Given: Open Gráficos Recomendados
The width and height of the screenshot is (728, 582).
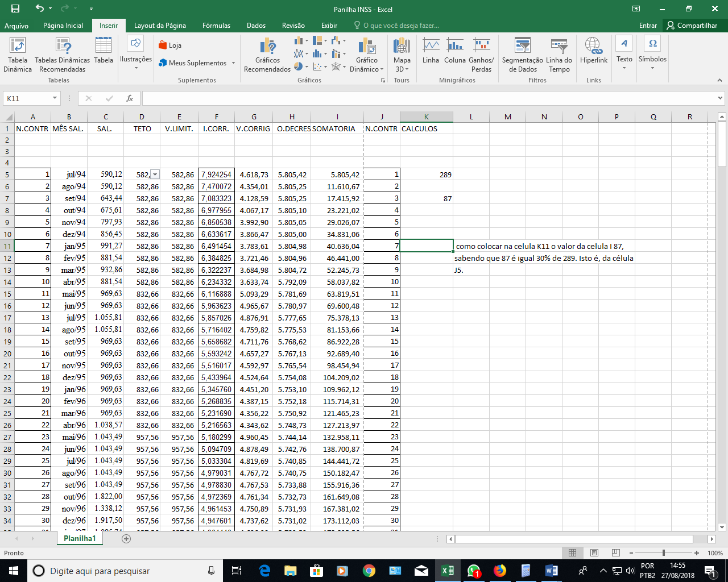Looking at the screenshot, I should 267,55.
